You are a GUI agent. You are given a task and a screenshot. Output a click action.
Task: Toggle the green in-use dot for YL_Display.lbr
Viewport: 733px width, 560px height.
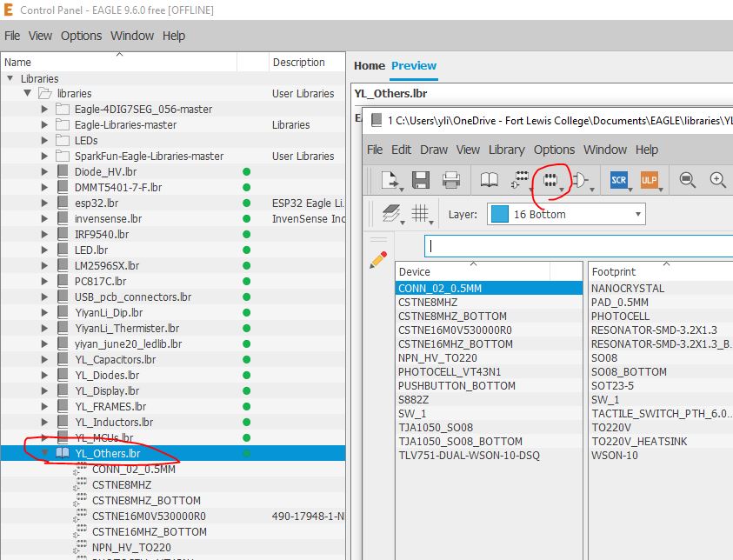click(x=246, y=390)
